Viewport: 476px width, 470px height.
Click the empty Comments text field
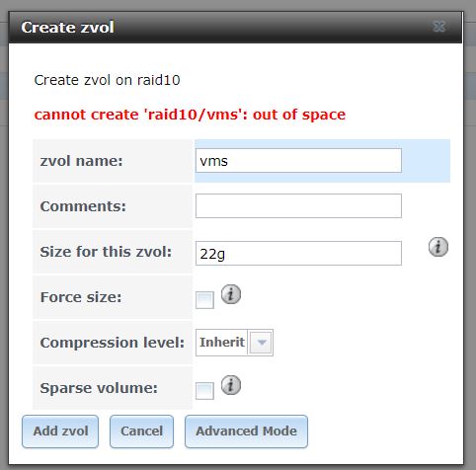(x=298, y=206)
